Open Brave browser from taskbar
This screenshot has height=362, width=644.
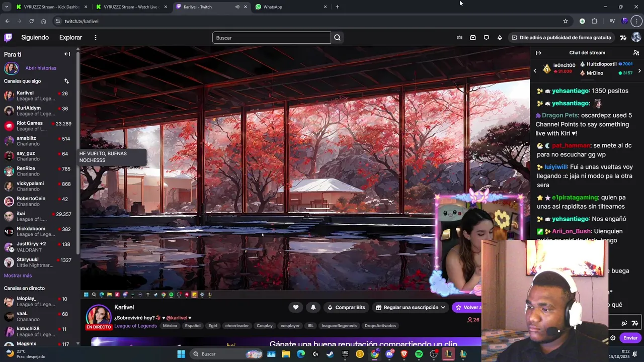404,354
